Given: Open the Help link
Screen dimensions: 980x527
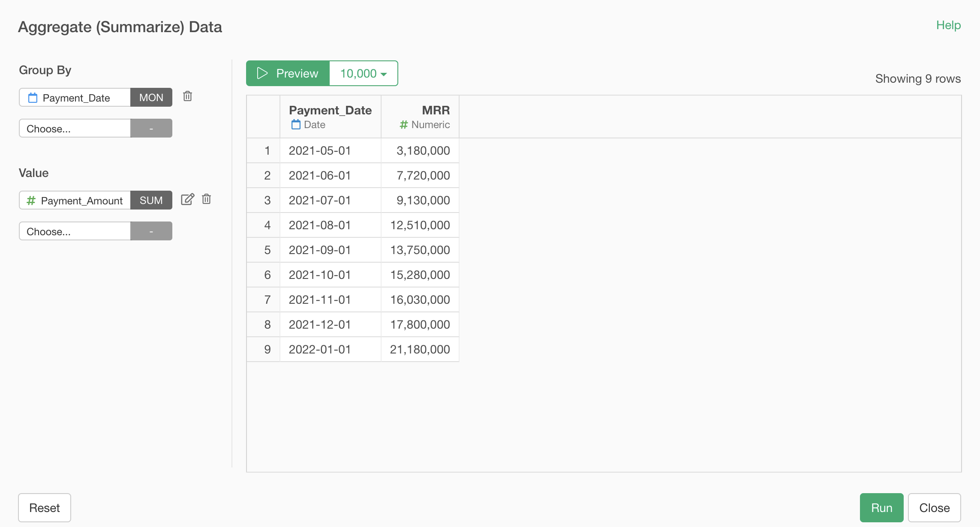Looking at the screenshot, I should (948, 25).
